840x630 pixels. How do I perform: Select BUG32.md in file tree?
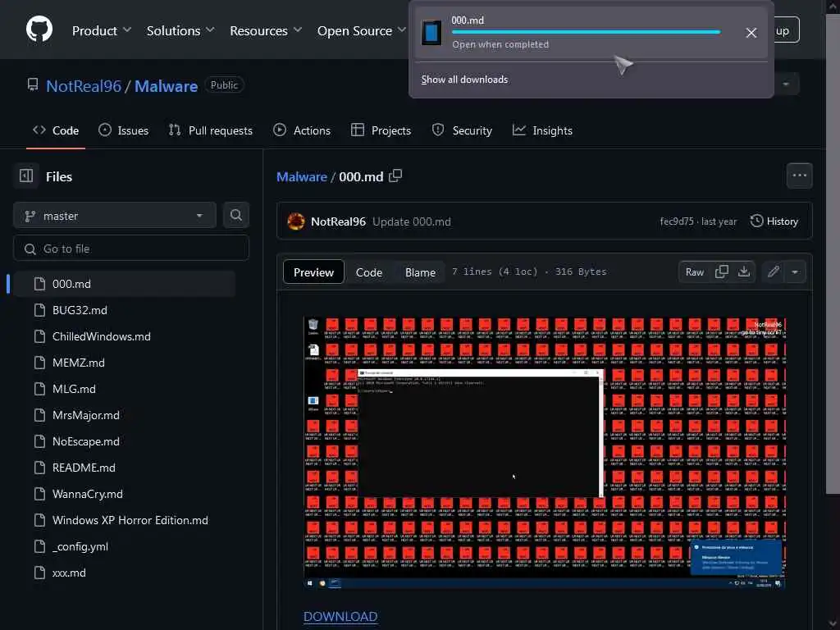(124, 310)
